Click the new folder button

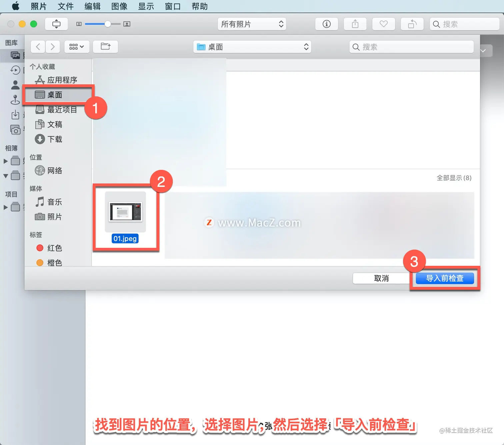click(105, 47)
